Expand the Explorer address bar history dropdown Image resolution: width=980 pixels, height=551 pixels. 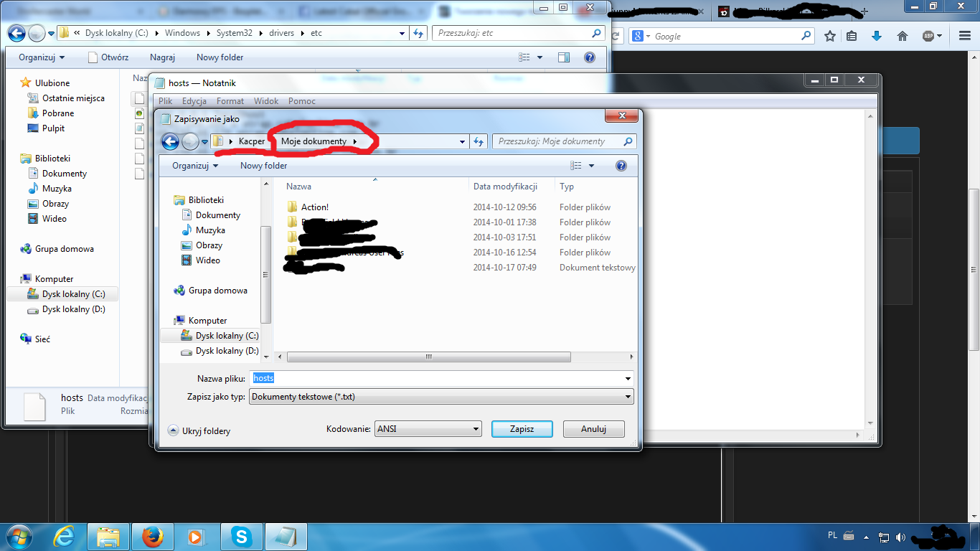402,33
